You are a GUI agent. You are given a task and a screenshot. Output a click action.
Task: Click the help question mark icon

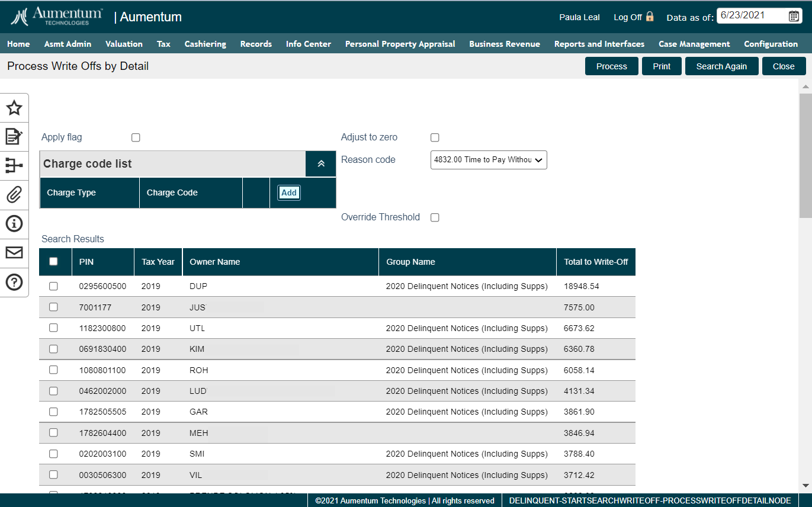[x=14, y=282]
